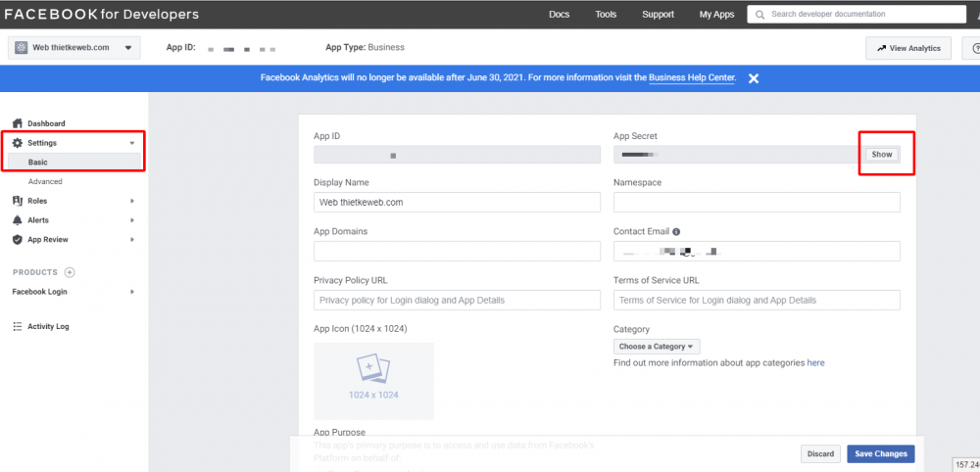980x472 pixels.
Task: Click the Privacy Policy URL field
Action: tap(457, 300)
